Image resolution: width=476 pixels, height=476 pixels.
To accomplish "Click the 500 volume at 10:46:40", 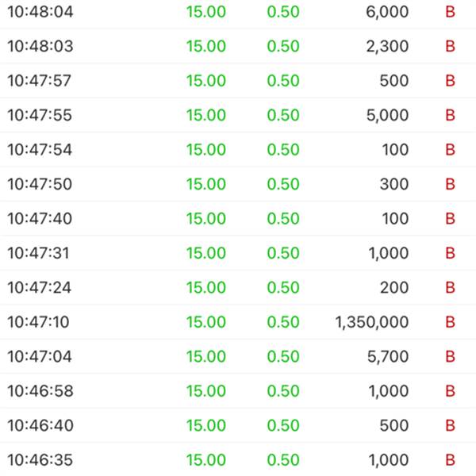I will 393,426.
